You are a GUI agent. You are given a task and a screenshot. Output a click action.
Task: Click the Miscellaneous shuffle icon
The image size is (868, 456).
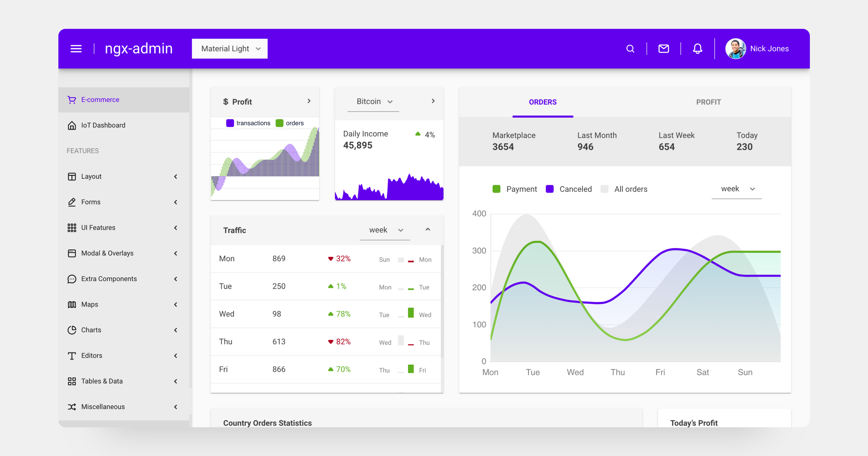tap(72, 407)
